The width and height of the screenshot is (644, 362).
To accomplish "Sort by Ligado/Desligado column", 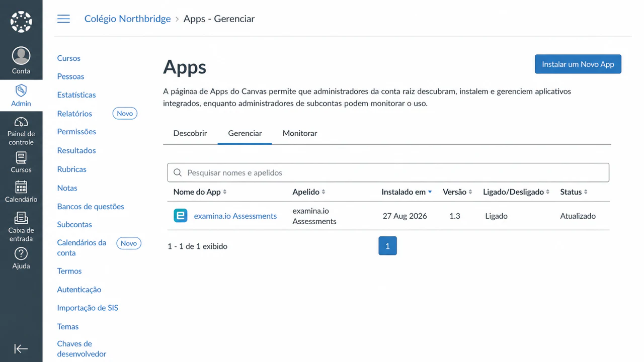I will click(516, 192).
